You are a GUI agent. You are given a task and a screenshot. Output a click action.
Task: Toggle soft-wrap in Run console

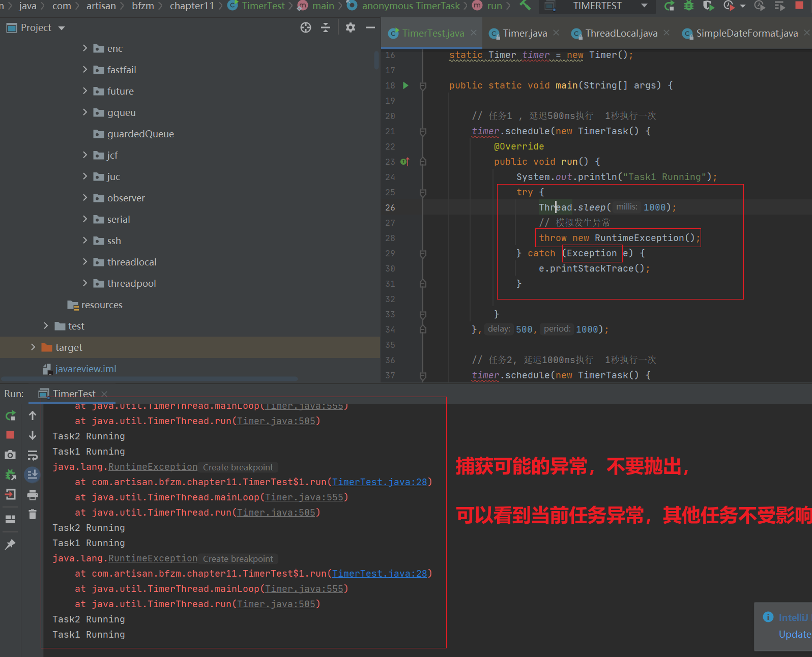coord(33,455)
